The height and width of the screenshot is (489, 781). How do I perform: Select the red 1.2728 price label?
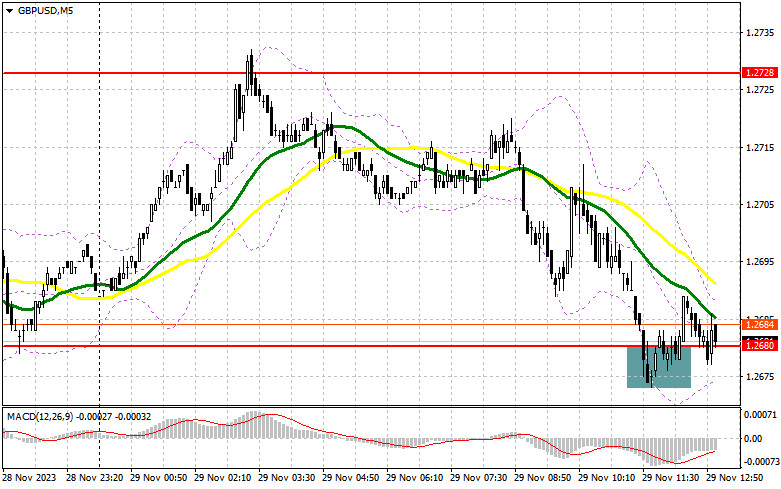pyautogui.click(x=760, y=73)
